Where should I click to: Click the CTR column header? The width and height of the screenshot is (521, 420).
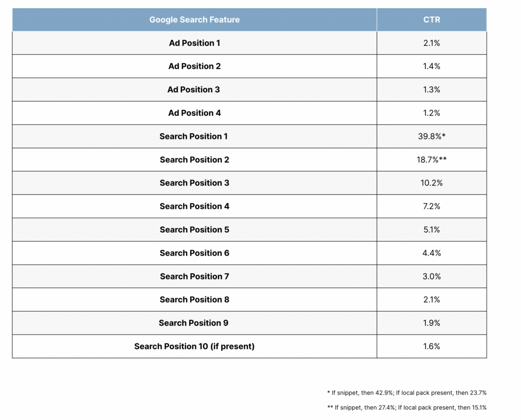tap(431, 20)
